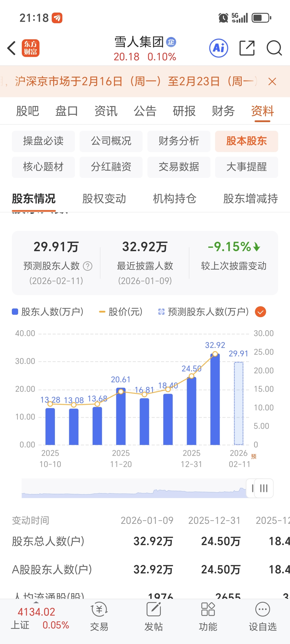290x644 pixels.
Task: Open the 功能 functions icon
Action: 208,616
